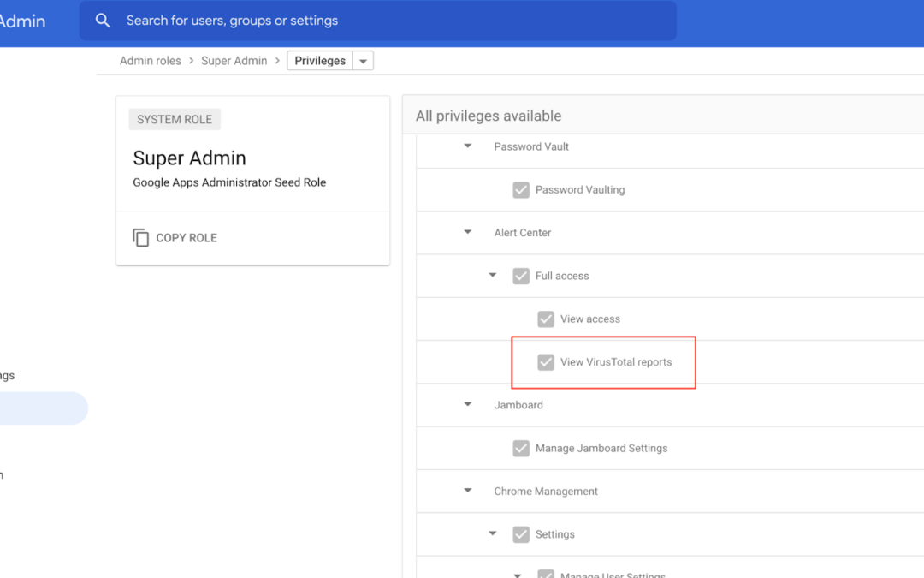Select the highlighted sidebar menu item
924x578 pixels.
pos(44,408)
